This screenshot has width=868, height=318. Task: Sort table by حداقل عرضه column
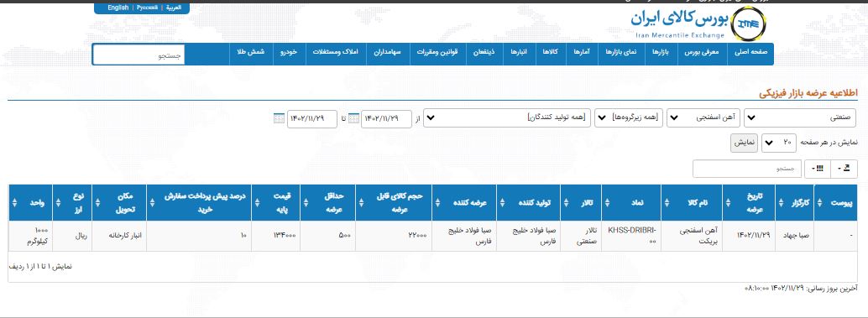click(327, 203)
